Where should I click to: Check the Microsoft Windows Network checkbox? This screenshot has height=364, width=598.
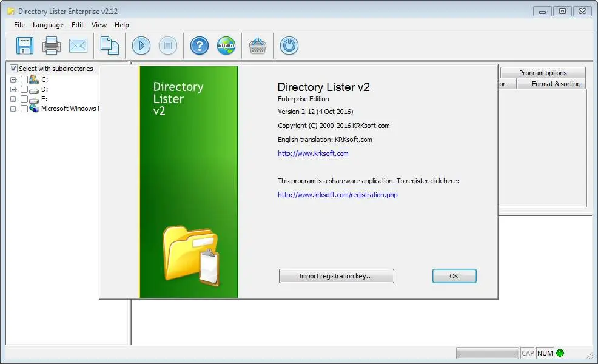pos(24,109)
